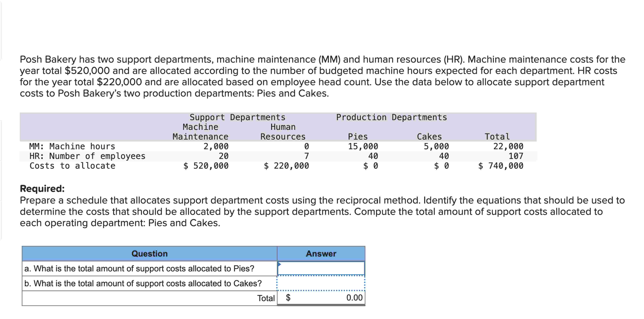The height and width of the screenshot is (319, 644).
Task: Click the $ 520,000 Machine Maintenance cost
Action: (x=206, y=166)
